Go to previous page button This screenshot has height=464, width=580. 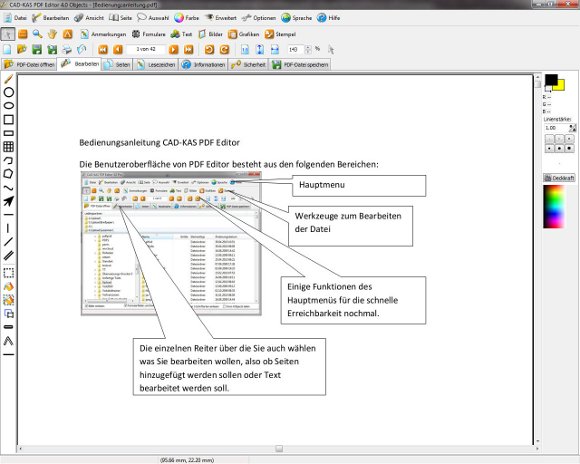(x=118, y=49)
